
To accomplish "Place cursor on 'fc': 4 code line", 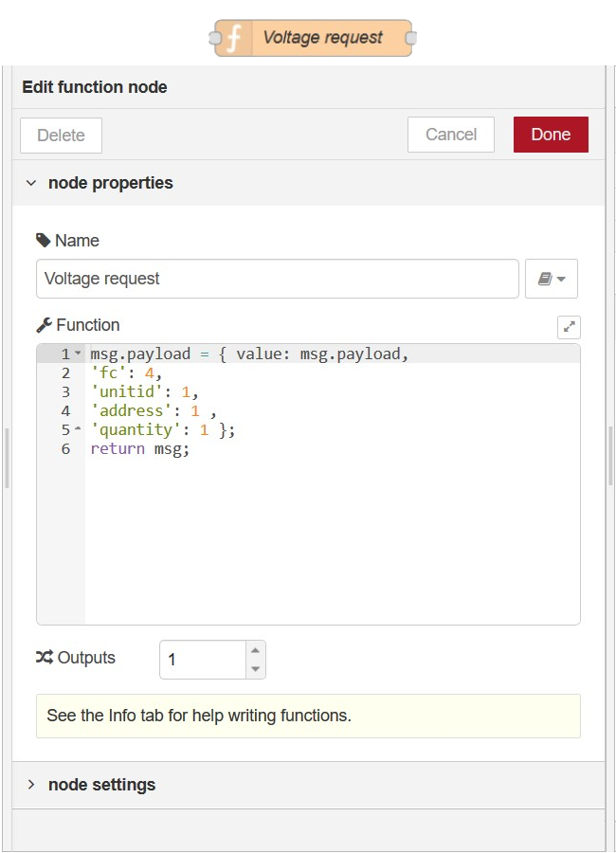I will coord(126,373).
